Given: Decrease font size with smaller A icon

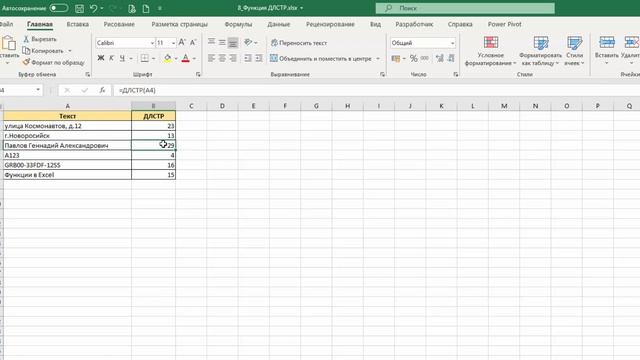Looking at the screenshot, I should coord(193,42).
